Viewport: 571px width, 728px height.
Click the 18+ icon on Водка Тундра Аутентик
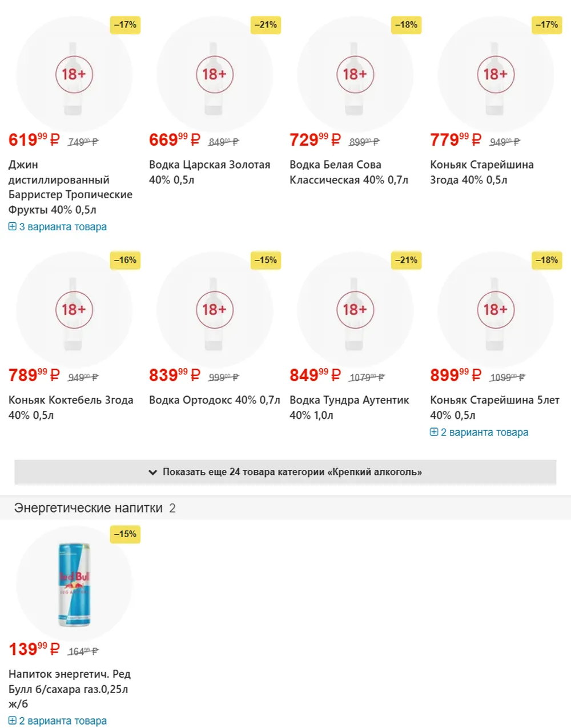[355, 310]
